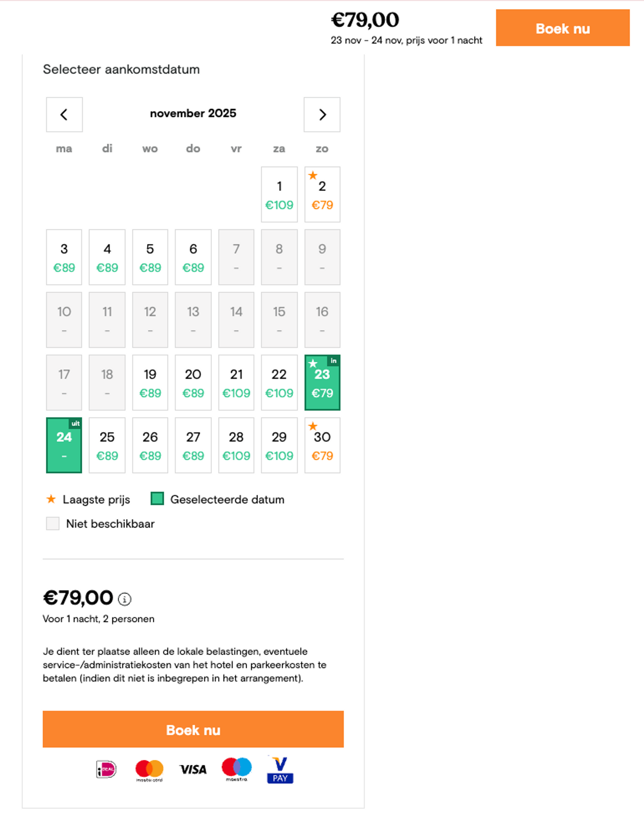Select November 22 for €109
The width and height of the screenshot is (644, 816).
tap(279, 383)
